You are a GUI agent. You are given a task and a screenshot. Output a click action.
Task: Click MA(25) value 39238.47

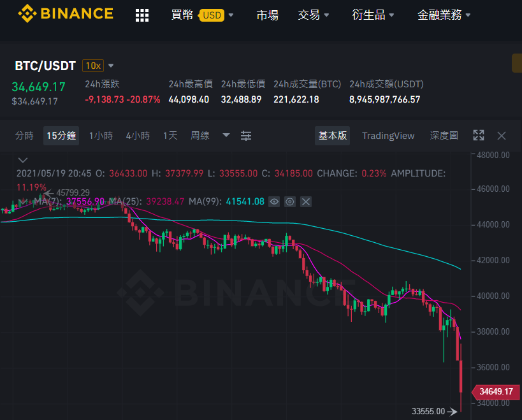[165, 201]
